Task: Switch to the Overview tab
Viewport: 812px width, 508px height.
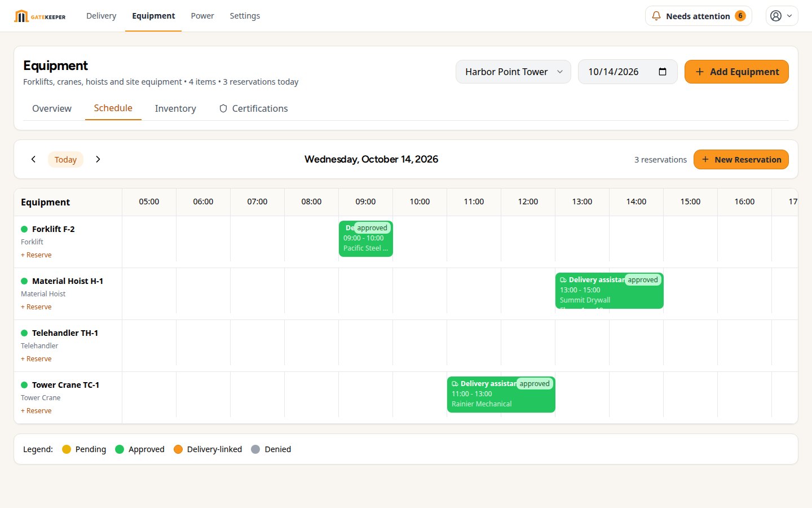Action: (52, 108)
